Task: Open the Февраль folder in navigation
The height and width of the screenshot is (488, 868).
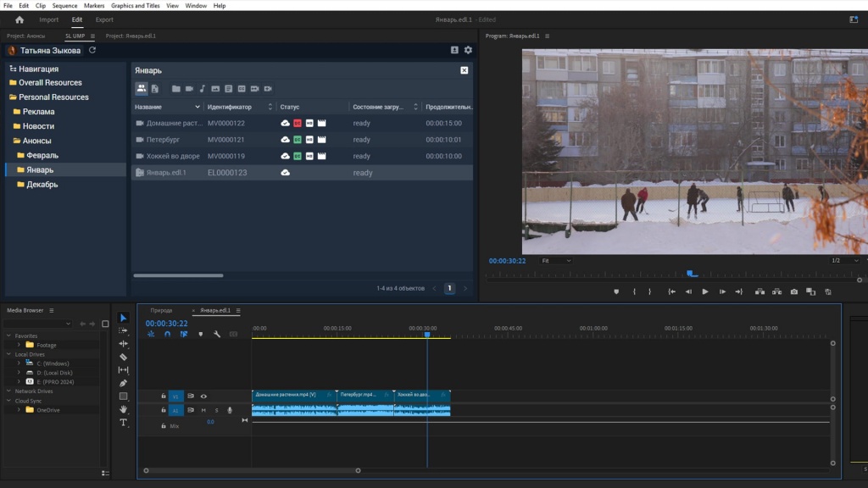Action: pos(42,155)
